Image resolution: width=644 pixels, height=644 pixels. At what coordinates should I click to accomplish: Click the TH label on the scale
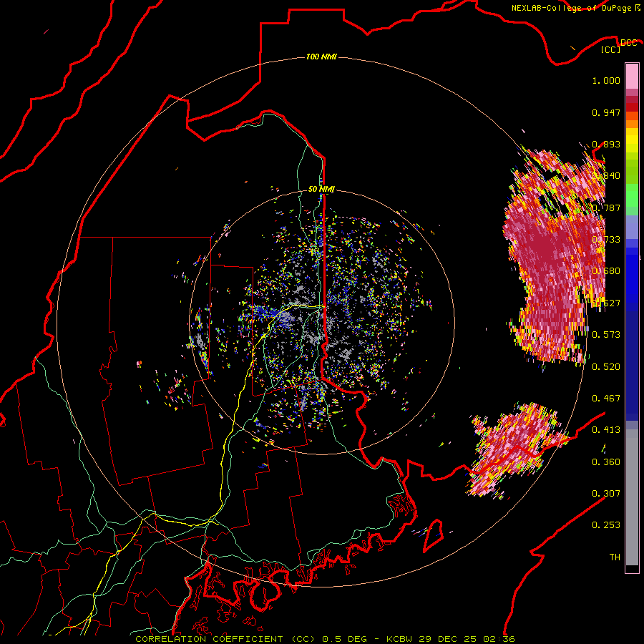coord(615,557)
